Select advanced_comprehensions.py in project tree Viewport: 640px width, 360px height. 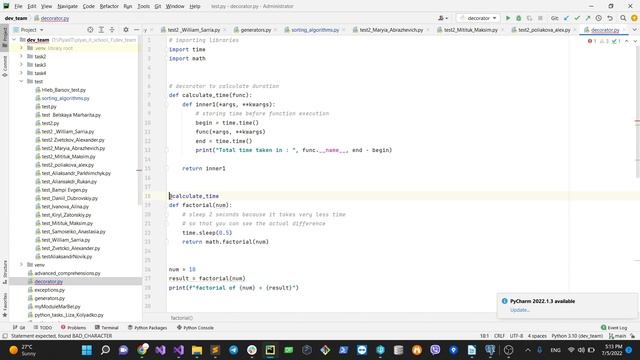(x=67, y=273)
